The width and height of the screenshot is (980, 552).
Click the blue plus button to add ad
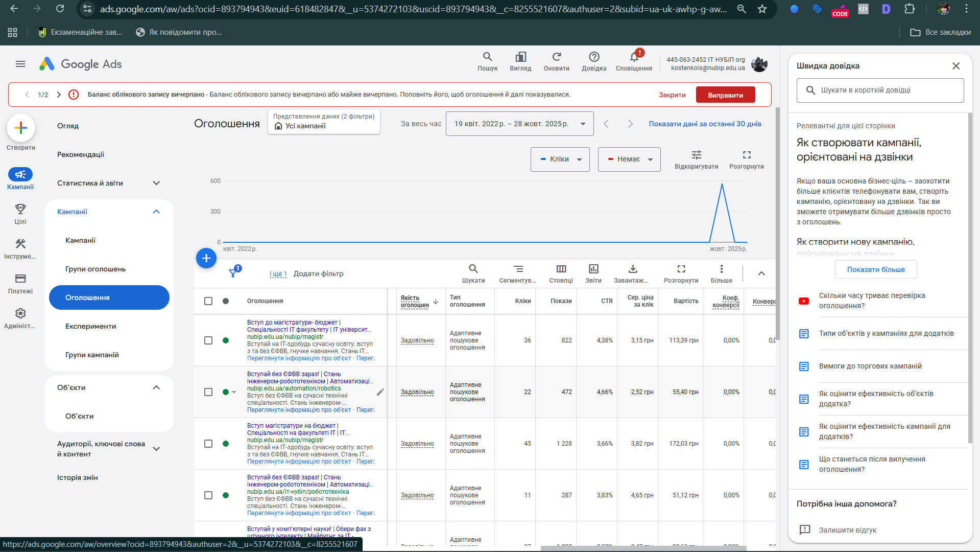tap(206, 258)
